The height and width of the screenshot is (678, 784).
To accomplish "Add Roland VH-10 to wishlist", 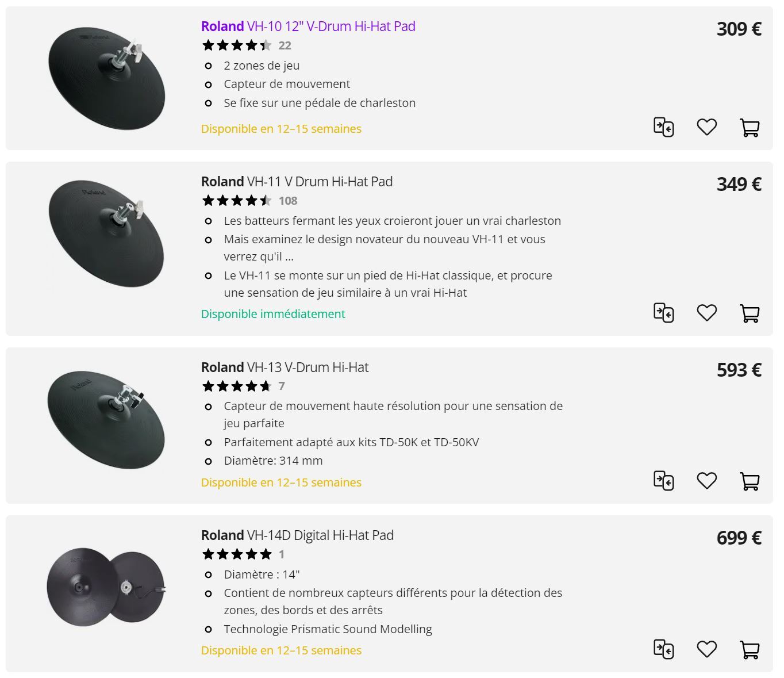I will coord(706,127).
